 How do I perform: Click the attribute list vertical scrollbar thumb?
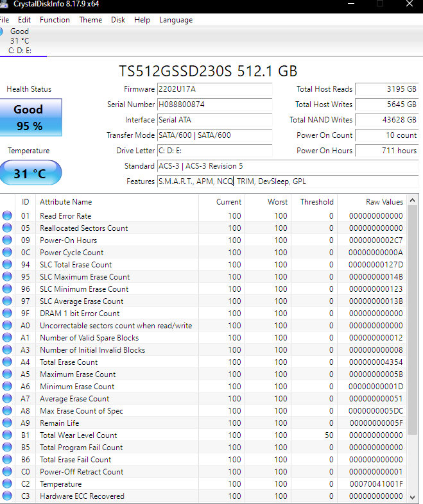coord(413,321)
